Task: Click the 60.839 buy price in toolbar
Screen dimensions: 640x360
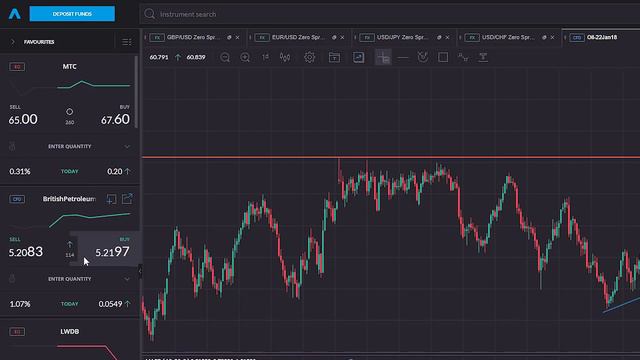Action: (196, 57)
